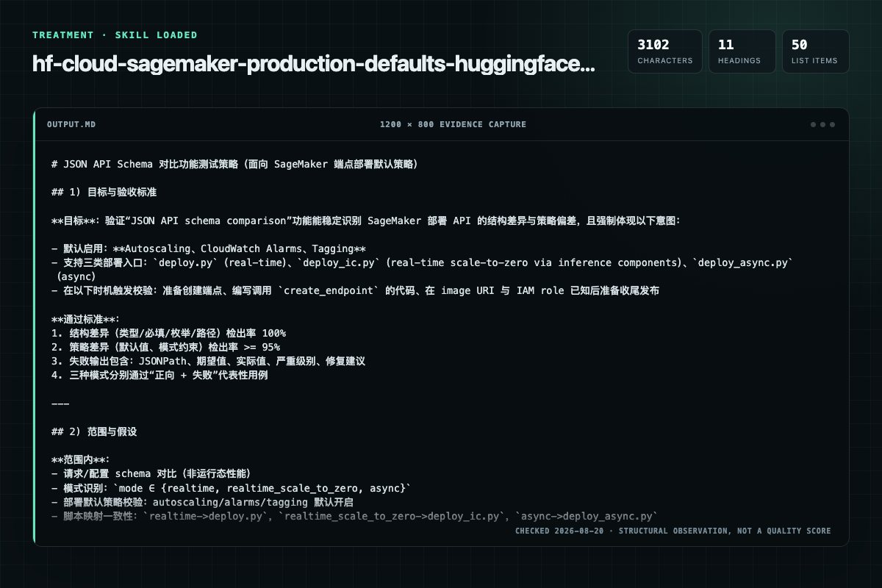Click the "1. 结构差异" 检出率 100% line
The image size is (882, 588).
point(168,333)
